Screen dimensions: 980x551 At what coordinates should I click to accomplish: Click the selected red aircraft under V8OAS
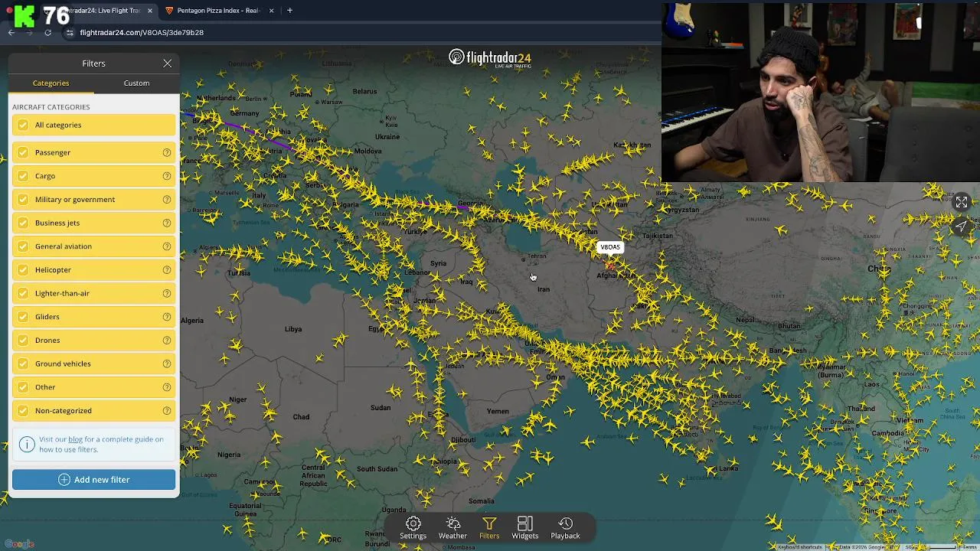point(610,265)
